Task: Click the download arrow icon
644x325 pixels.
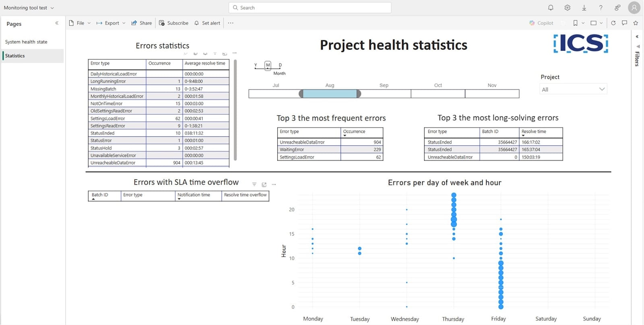Action: [584, 8]
